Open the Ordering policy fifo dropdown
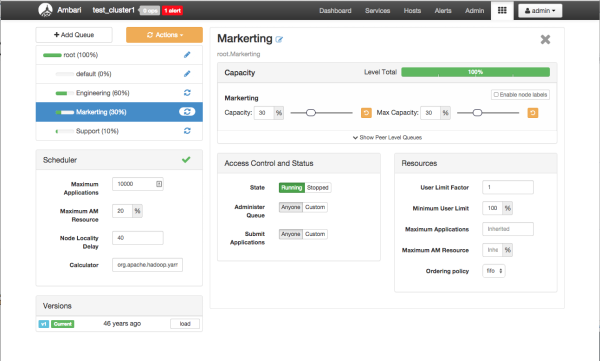This screenshot has height=361, width=600. coord(494,271)
